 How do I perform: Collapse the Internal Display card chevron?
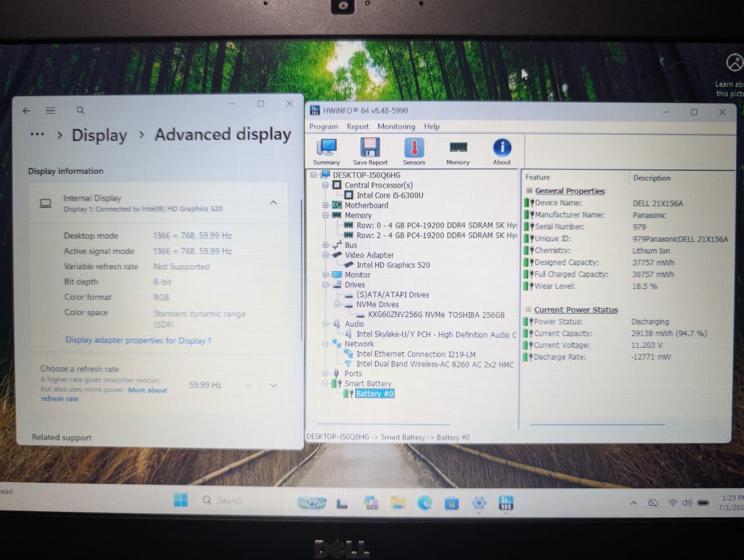(x=273, y=203)
